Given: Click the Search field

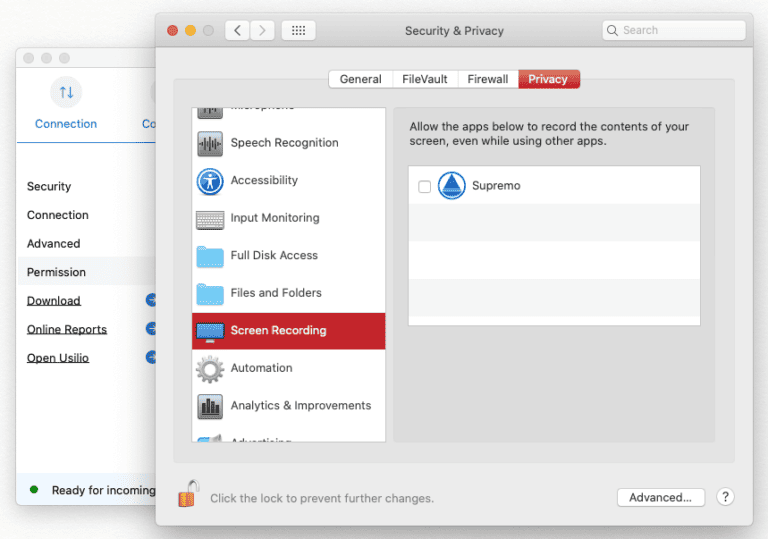Looking at the screenshot, I should [x=674, y=30].
